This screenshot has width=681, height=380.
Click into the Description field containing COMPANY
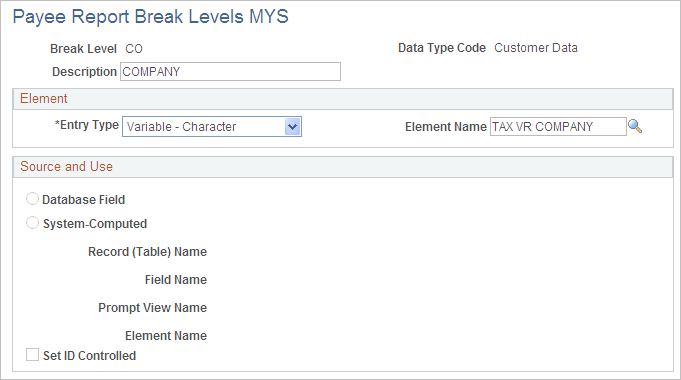click(230, 72)
